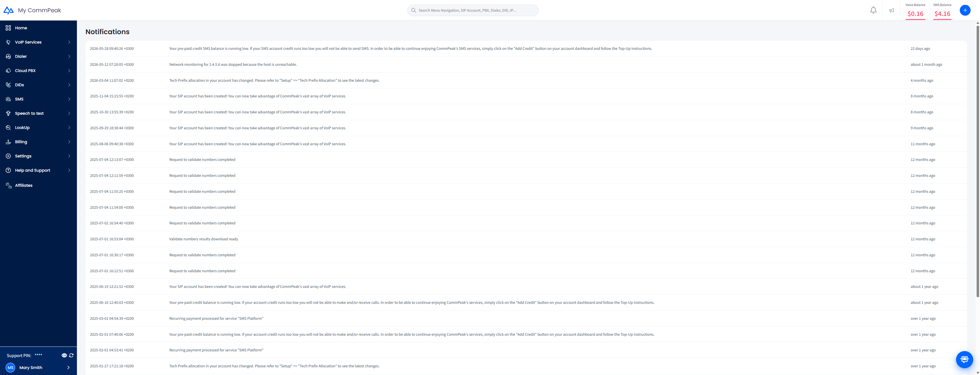Click the MS user avatar
The width and height of the screenshot is (980, 375).
coord(11,367)
